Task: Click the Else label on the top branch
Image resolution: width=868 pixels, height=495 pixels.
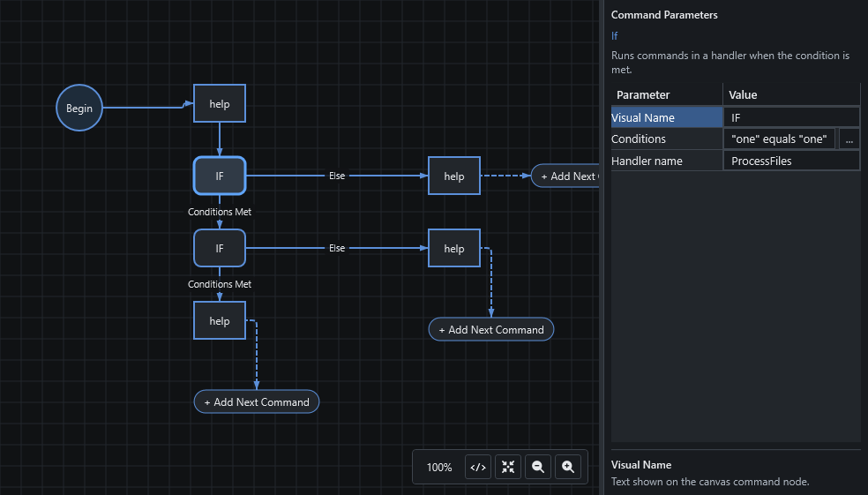Action: click(337, 176)
